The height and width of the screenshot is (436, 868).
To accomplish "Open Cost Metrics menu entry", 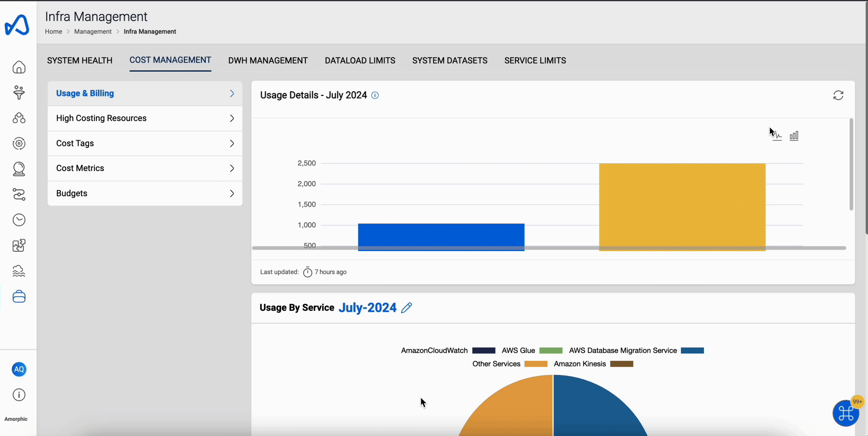I will coord(145,168).
